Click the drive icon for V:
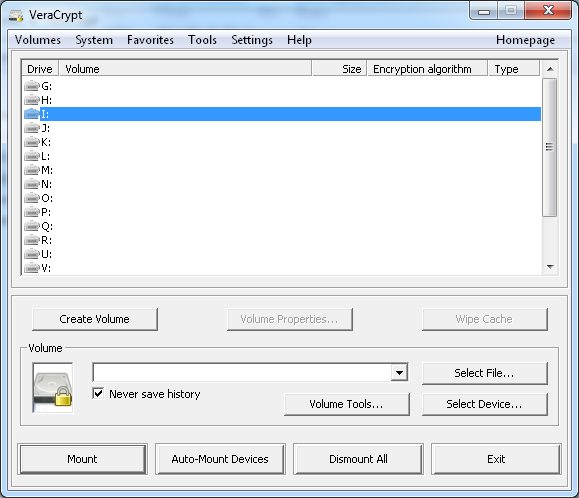579x498 pixels. pyautogui.click(x=32, y=268)
